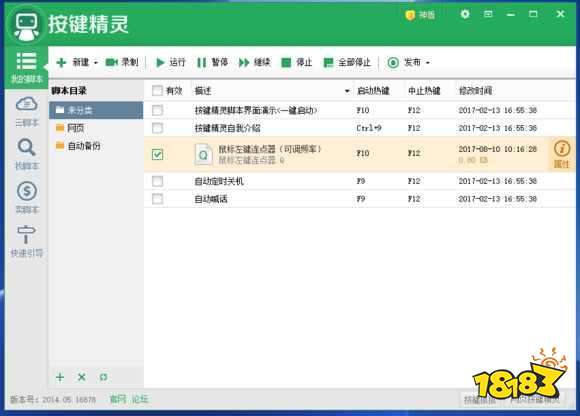Select the 自动喊话 script row text

point(211,199)
